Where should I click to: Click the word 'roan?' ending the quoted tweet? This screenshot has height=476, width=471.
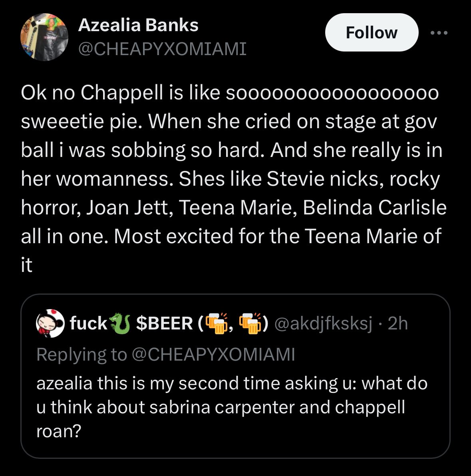tap(59, 431)
